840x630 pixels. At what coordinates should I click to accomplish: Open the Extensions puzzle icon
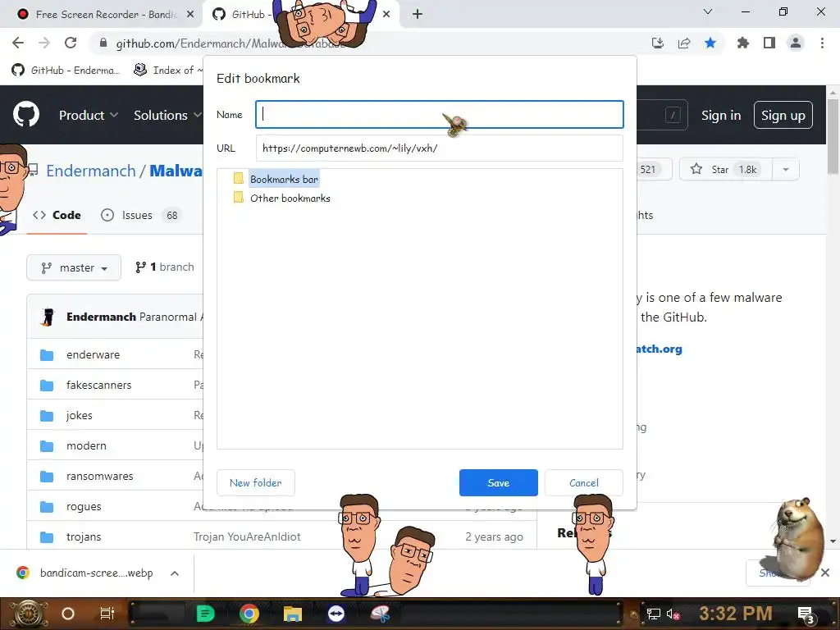click(742, 43)
